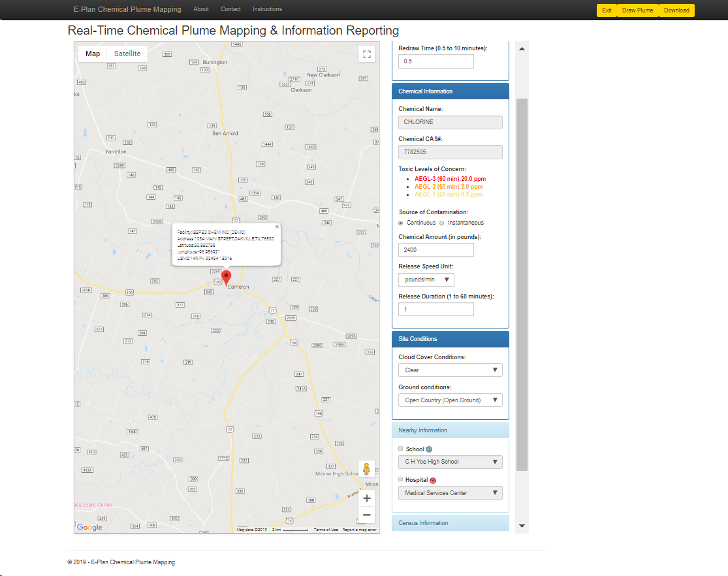
Task: Open Release Speed Unit dropdown
Action: (426, 280)
